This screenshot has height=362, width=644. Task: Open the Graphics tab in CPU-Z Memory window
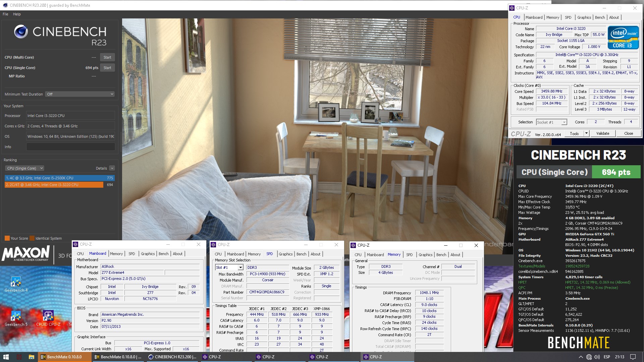point(425,255)
